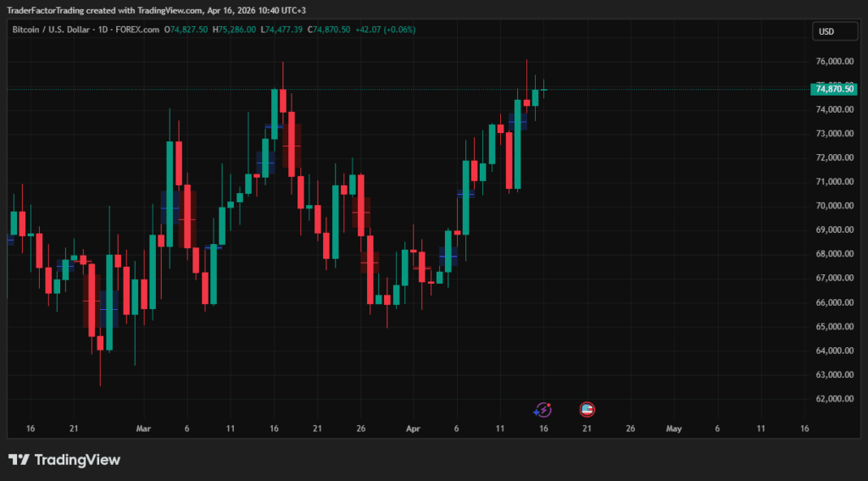Click the high value H75,286.00 in legend
This screenshot has width=868, height=481.
point(234,30)
